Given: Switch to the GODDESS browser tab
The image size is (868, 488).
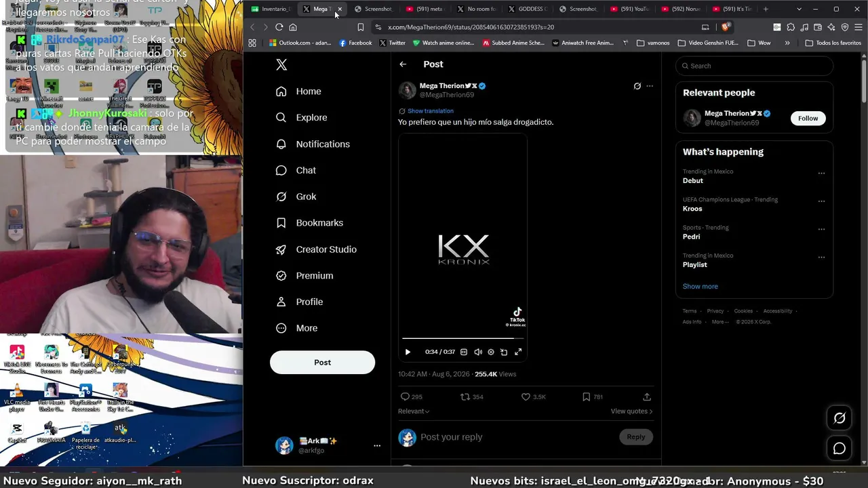Looking at the screenshot, I should pyautogui.click(x=527, y=9).
